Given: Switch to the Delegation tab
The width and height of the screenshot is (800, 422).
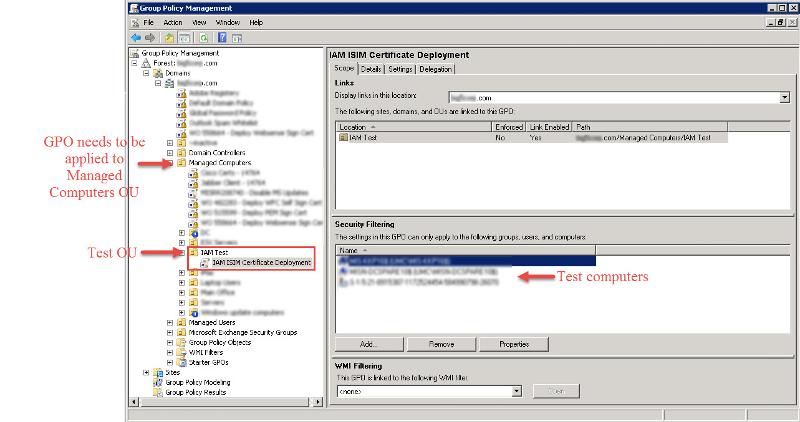Looking at the screenshot, I should [x=435, y=69].
